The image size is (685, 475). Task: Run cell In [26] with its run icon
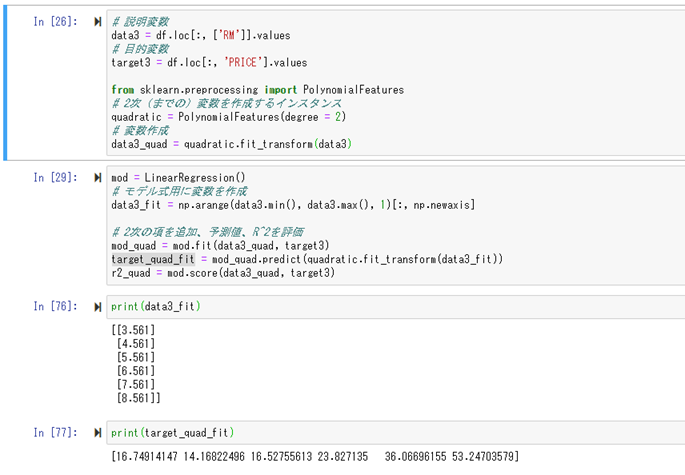point(98,21)
